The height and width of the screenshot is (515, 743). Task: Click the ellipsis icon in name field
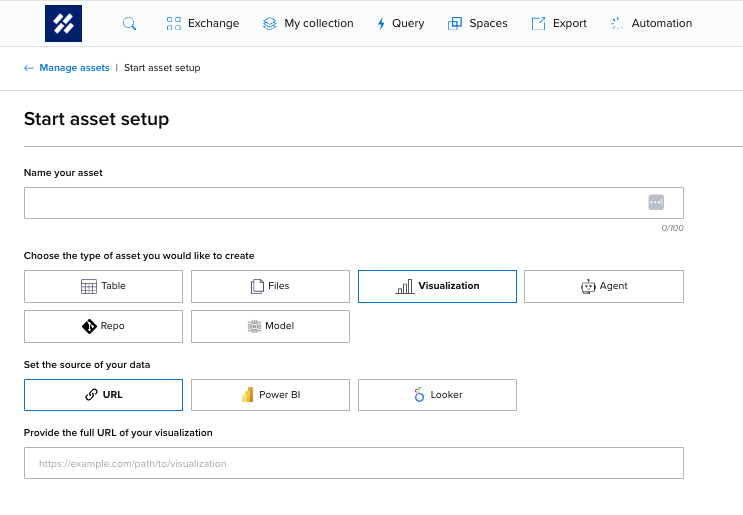coord(656,202)
